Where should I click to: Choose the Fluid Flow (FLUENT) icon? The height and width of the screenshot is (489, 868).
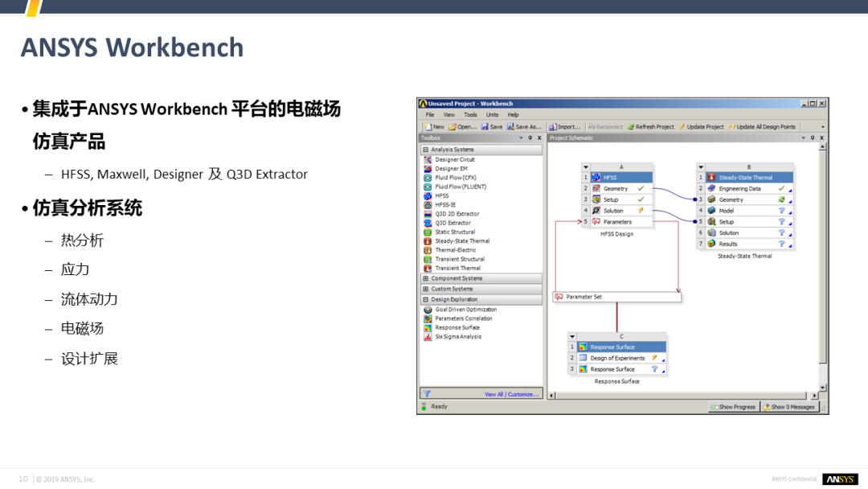tap(428, 187)
